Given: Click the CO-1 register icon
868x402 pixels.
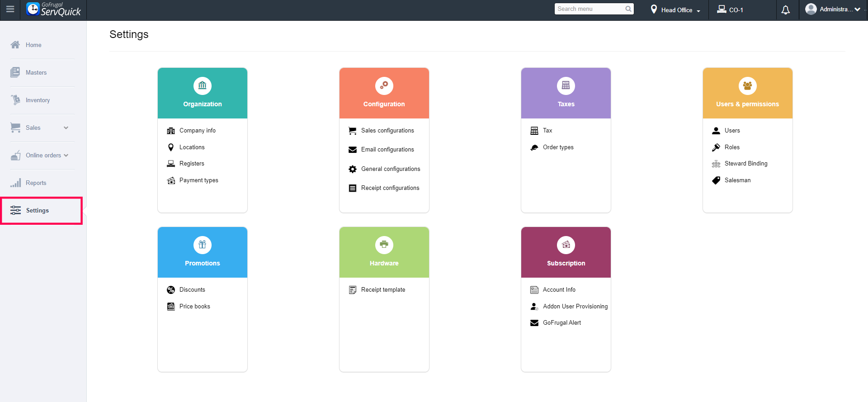Looking at the screenshot, I should coord(722,9).
